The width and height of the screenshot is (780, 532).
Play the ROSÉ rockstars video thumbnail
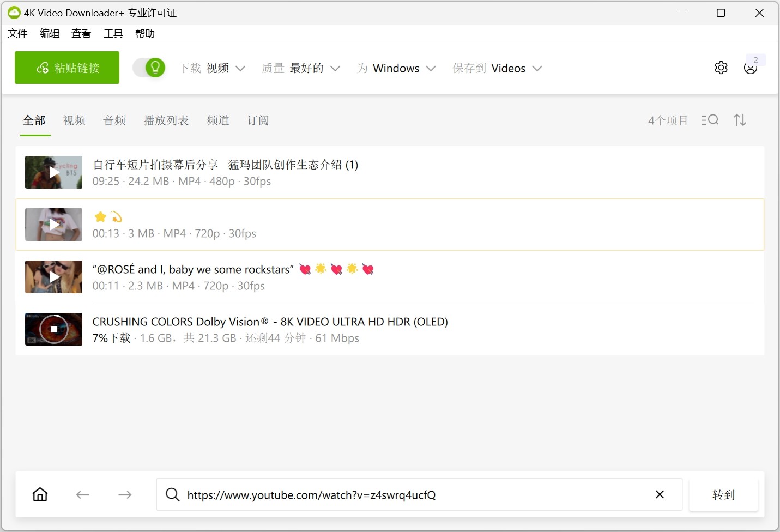coord(53,277)
